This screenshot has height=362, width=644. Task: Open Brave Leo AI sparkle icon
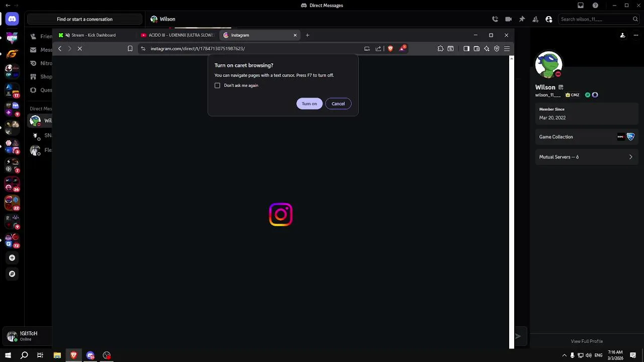point(487,49)
